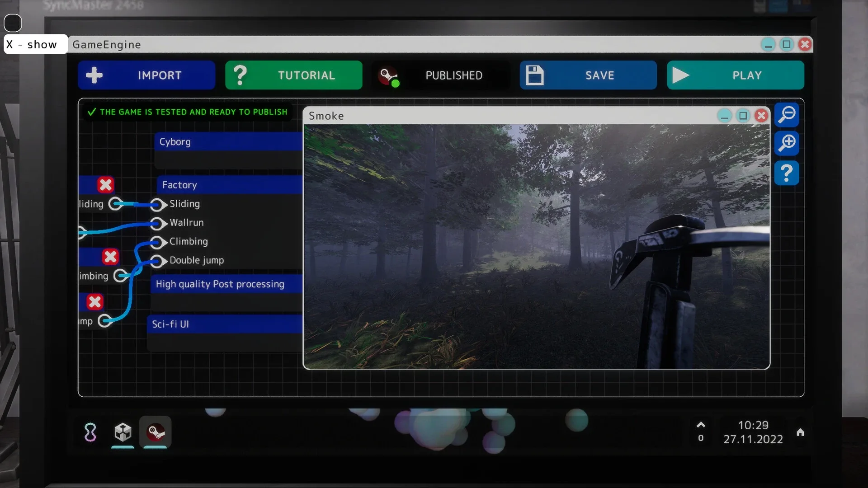Viewport: 868px width, 488px height.
Task: Click the zoom out magnifier icon
Action: (787, 114)
